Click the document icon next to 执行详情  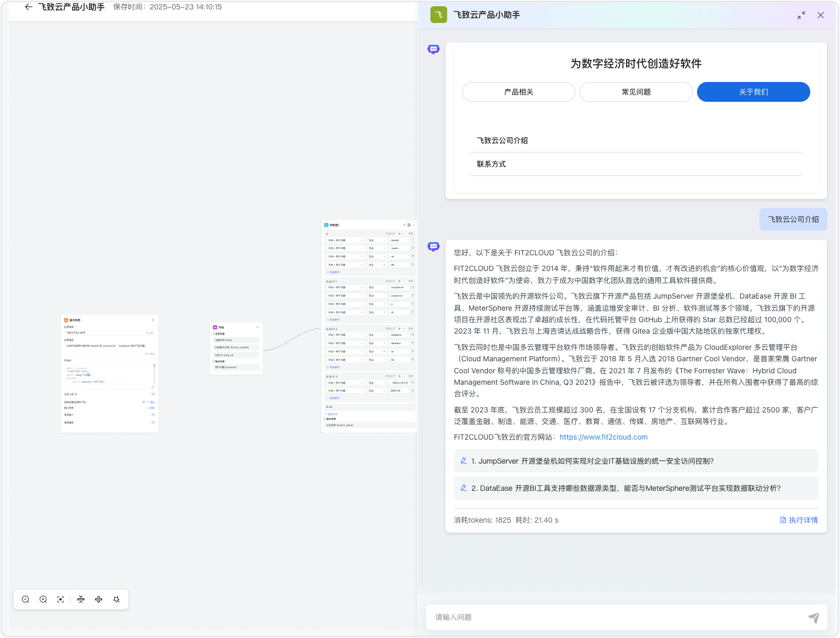click(x=783, y=520)
